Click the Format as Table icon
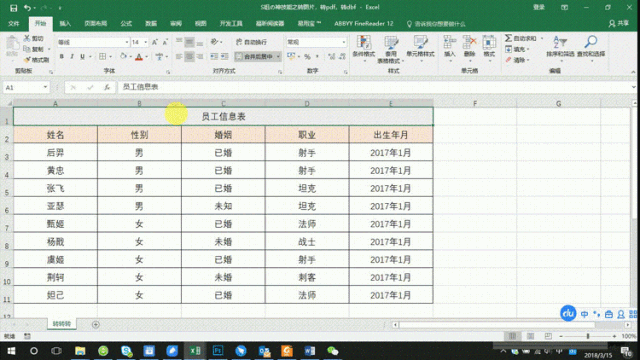This screenshot has height=360, width=640. point(391,43)
